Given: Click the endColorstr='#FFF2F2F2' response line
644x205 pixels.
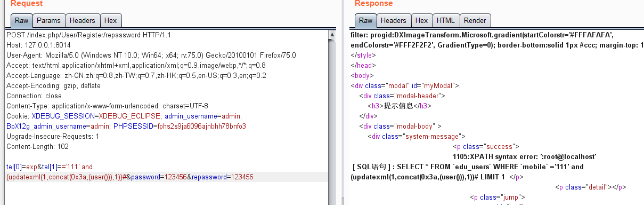Looking at the screenshot, I should (x=497, y=45).
